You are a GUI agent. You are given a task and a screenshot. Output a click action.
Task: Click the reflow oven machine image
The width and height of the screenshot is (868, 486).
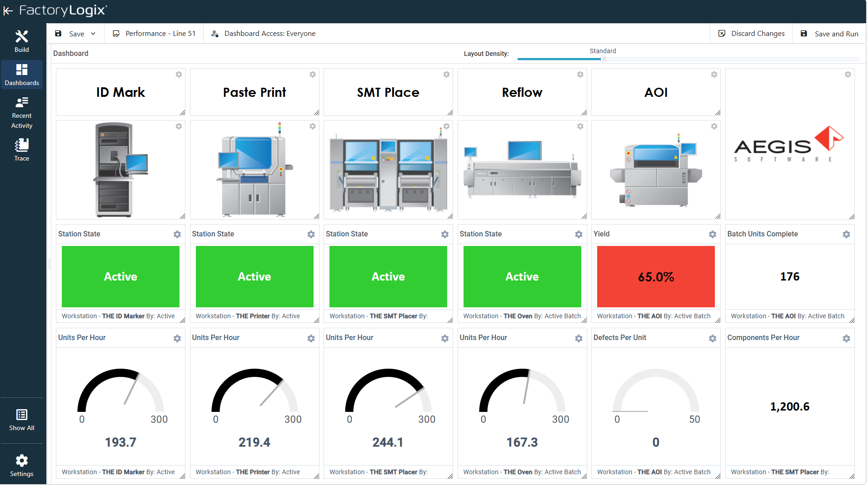[x=522, y=170]
